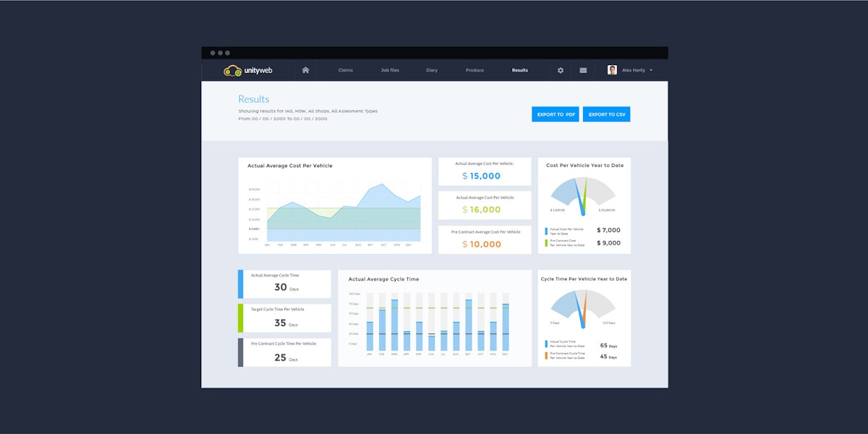Image resolution: width=868 pixels, height=434 pixels.
Task: Select the Results tab
Action: (519, 70)
